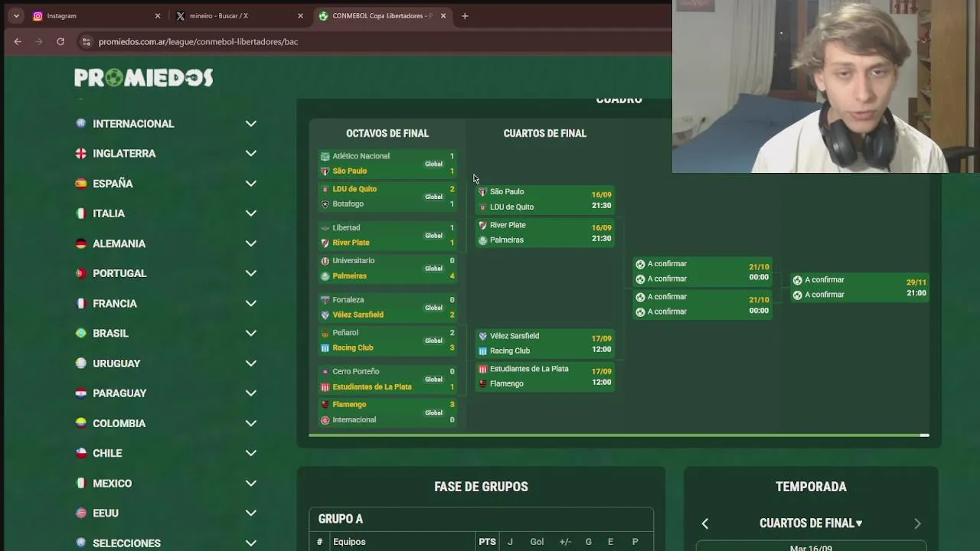
Task: Click Fortaleza vs Vélez Sarsfield tie
Action: [x=387, y=307]
